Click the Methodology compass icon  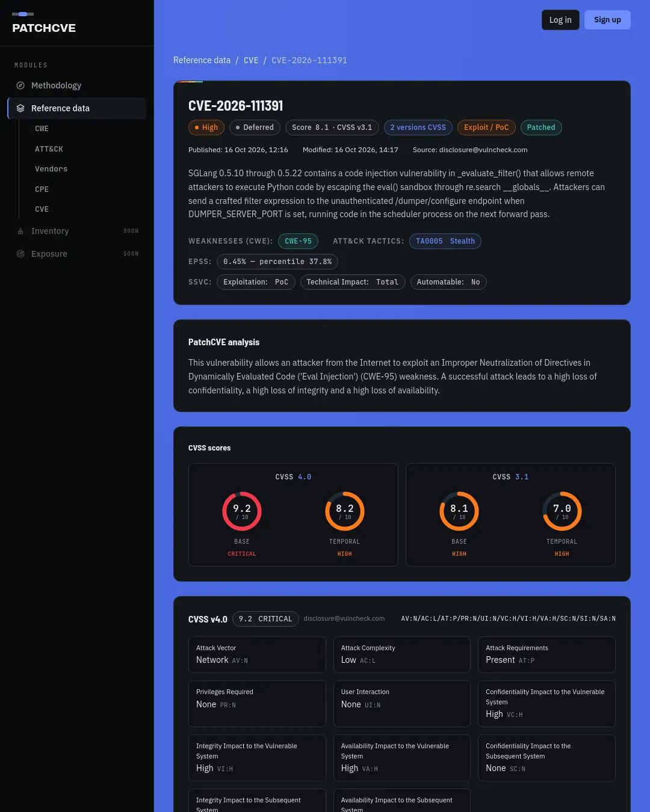point(20,85)
